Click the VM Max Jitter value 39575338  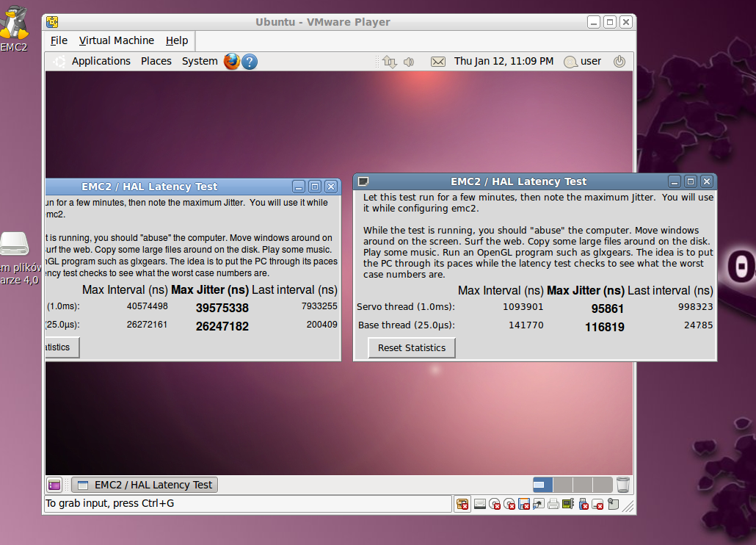tap(222, 308)
